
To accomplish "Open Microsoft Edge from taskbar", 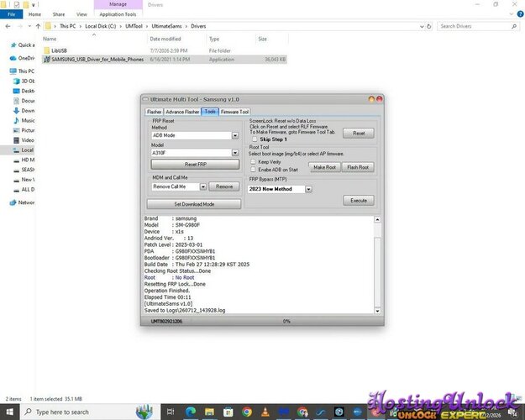I will point(191,412).
